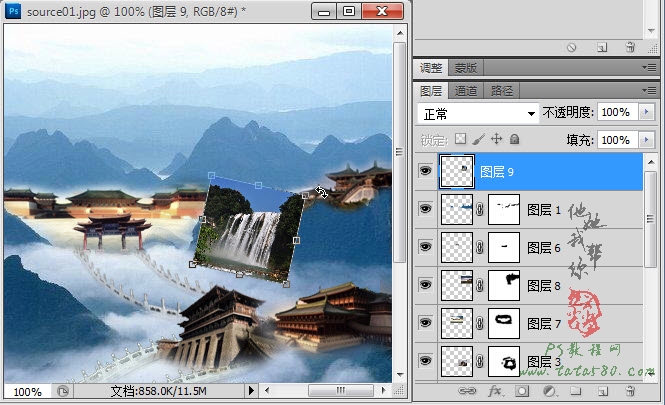
Task: Click the mask link chain icon on 图层 6
Action: click(480, 247)
